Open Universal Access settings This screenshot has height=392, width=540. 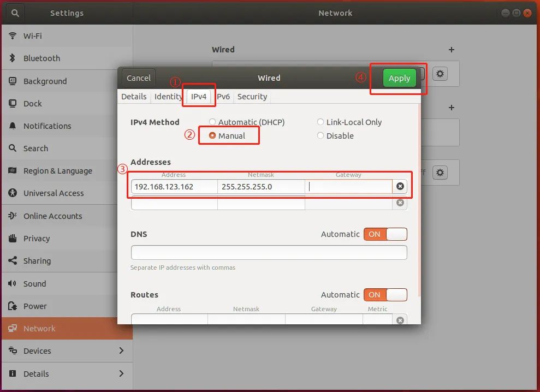pyautogui.click(x=67, y=193)
